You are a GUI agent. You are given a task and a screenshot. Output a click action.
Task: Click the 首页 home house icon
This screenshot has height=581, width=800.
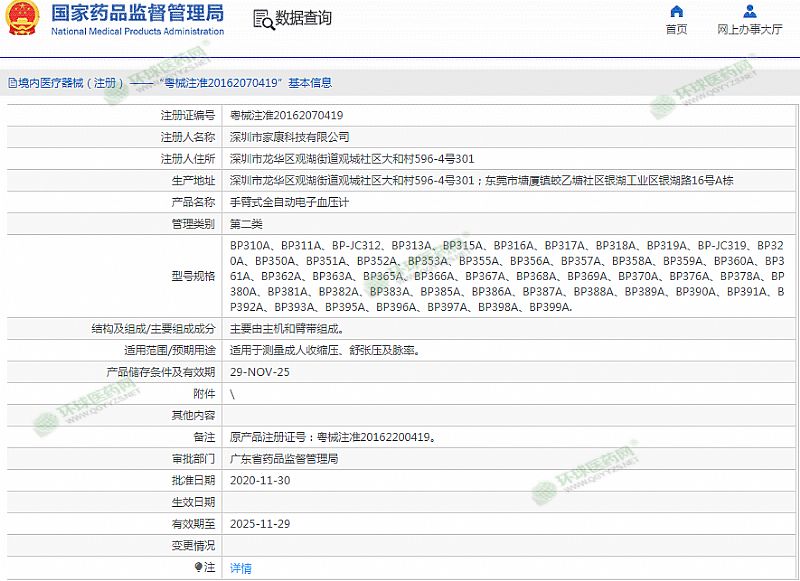677,12
